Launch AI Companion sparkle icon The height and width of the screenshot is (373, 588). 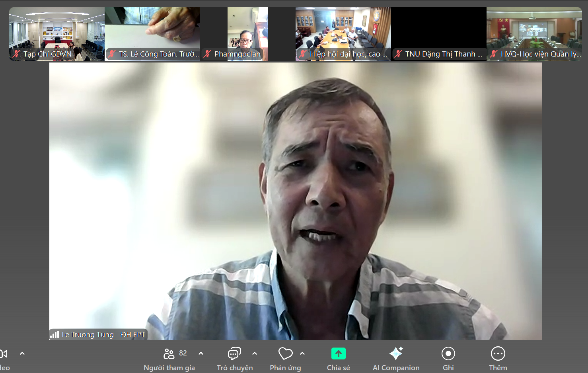click(396, 353)
